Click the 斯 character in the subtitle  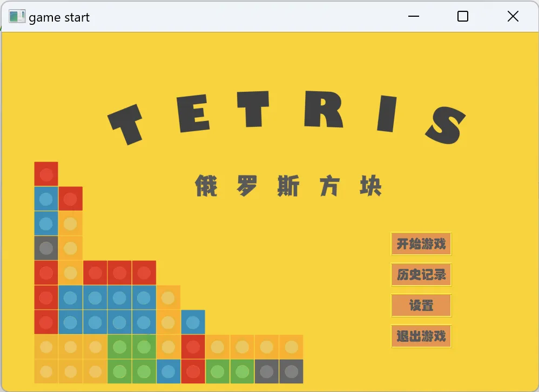[x=288, y=186]
